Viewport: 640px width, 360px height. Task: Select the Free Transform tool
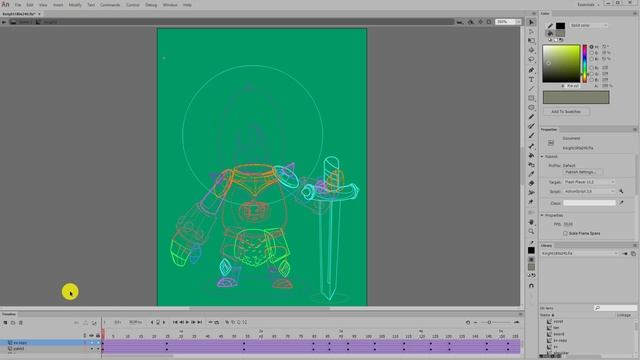531,41
